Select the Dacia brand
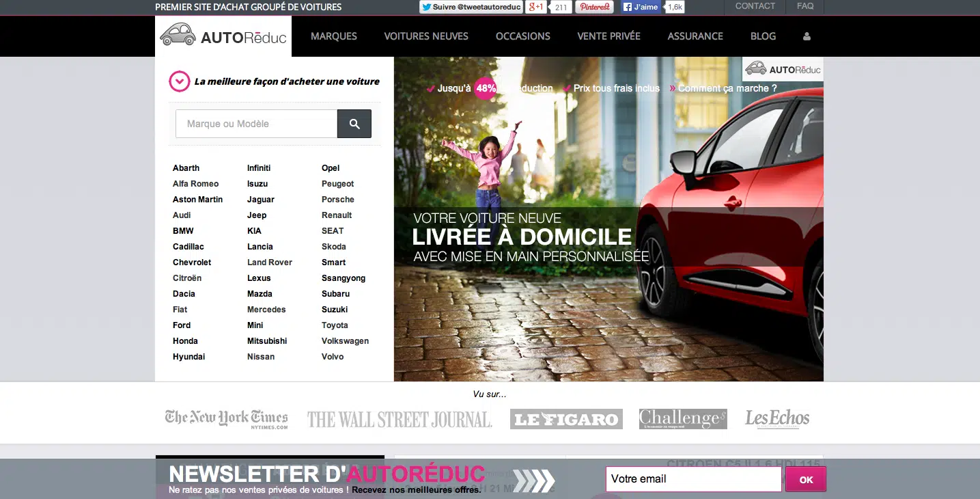The height and width of the screenshot is (499, 980). [x=184, y=294]
